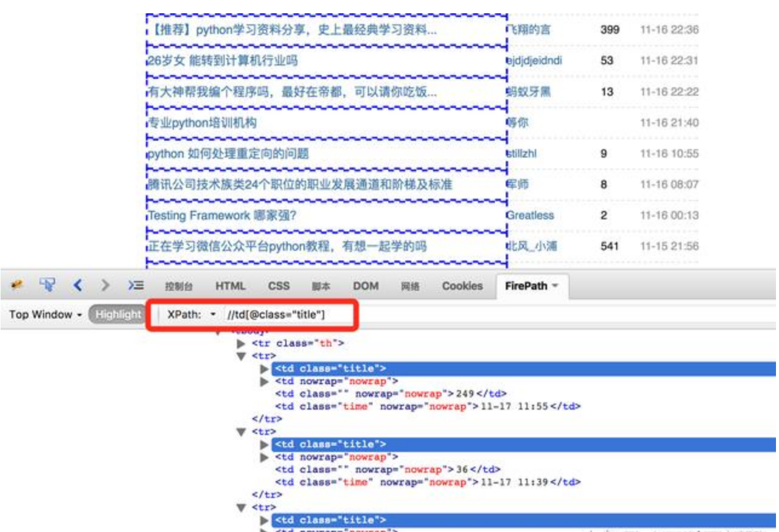Open author ejdjdjeidndi's profile link
The image size is (779, 532).
(x=534, y=61)
